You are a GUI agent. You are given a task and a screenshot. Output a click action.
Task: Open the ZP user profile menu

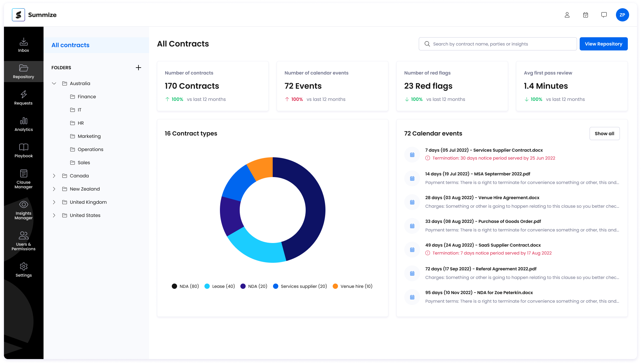623,15
